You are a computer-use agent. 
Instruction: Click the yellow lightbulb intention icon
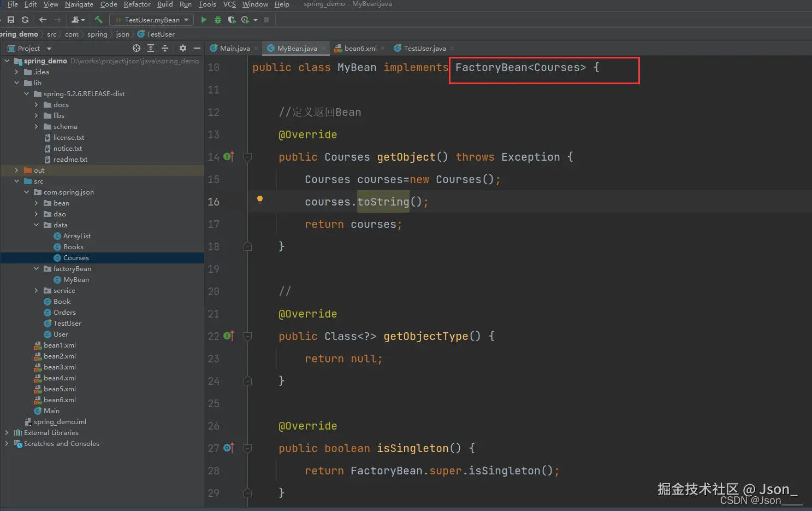coord(260,199)
